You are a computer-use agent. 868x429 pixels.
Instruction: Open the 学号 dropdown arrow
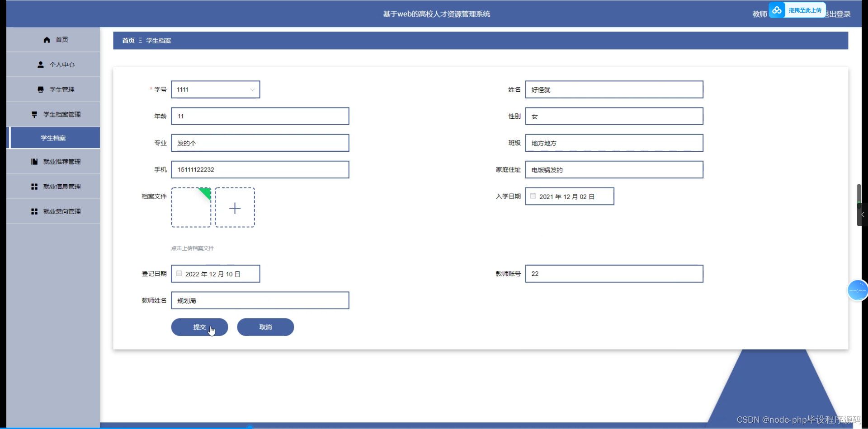click(x=252, y=89)
